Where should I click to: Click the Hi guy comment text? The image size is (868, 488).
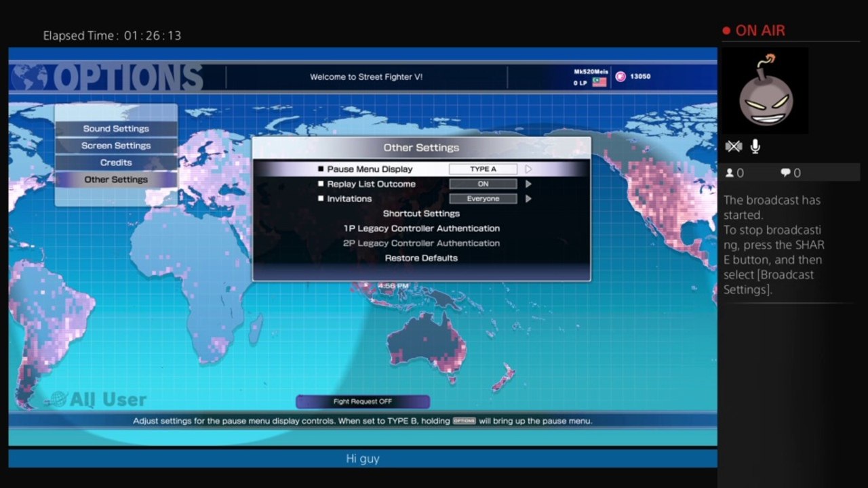pyautogui.click(x=363, y=459)
